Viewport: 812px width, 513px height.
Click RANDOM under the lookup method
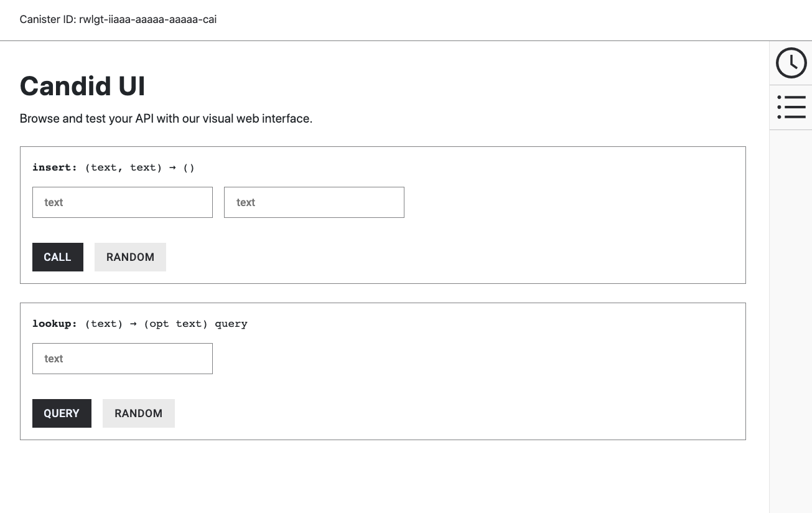(138, 413)
